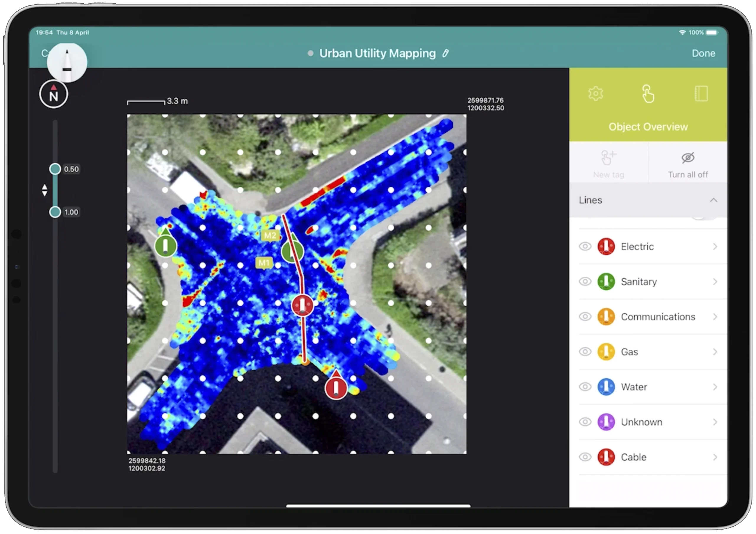Tap the Lines section header
The image size is (756, 534).
[648, 200]
